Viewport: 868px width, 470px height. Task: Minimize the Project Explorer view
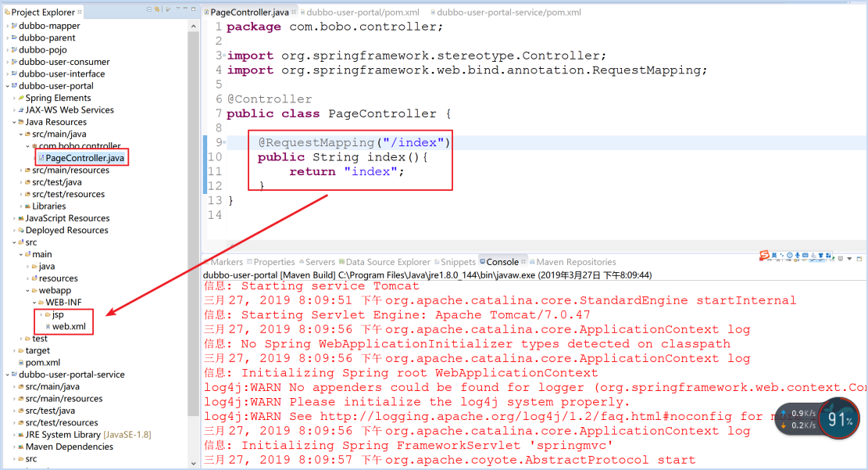pos(185,8)
